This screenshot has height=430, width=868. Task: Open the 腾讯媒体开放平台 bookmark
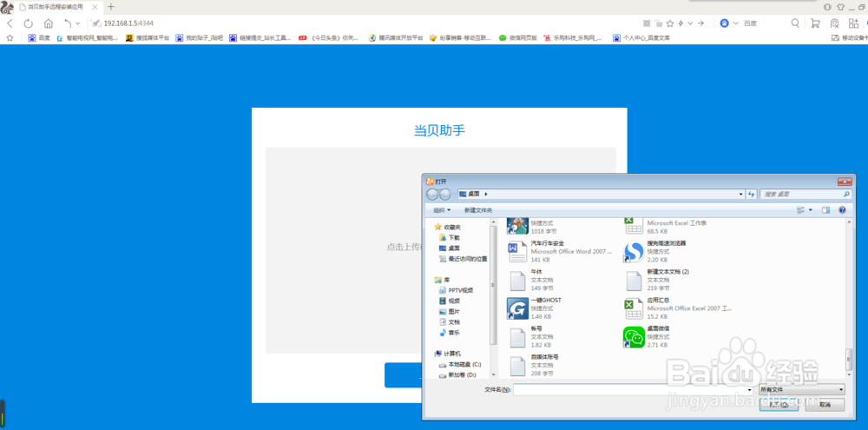pos(396,38)
